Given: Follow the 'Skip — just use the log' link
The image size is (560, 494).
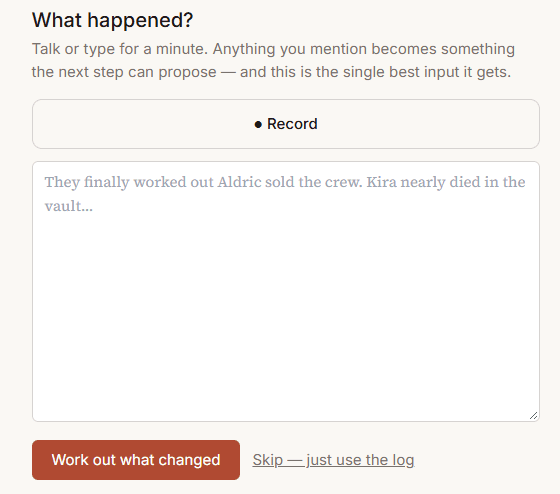Looking at the screenshot, I should click(x=333, y=460).
